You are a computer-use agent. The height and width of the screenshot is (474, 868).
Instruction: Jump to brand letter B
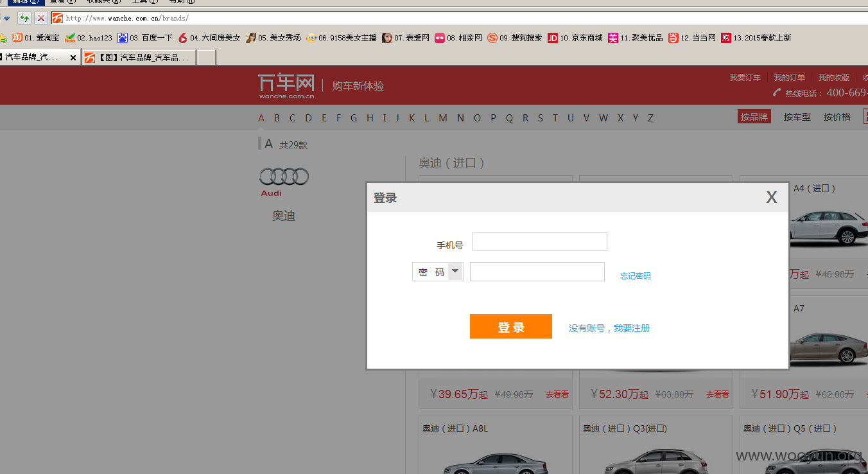point(277,118)
